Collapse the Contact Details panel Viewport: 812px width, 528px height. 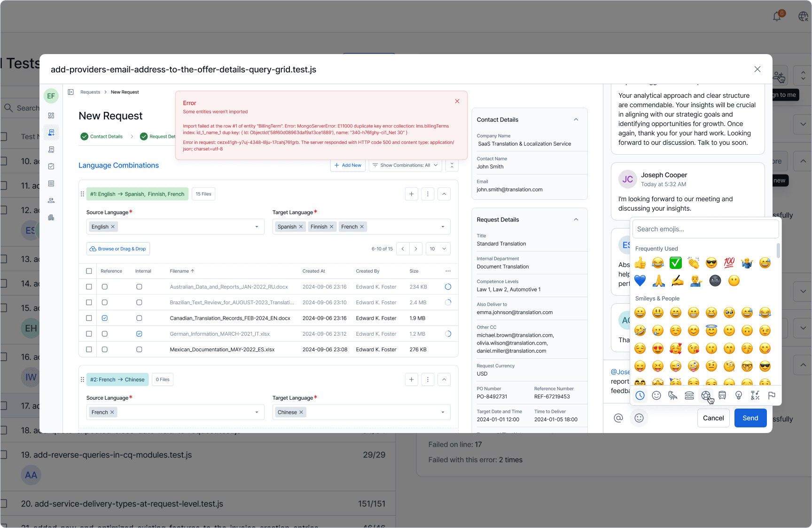pyautogui.click(x=576, y=119)
